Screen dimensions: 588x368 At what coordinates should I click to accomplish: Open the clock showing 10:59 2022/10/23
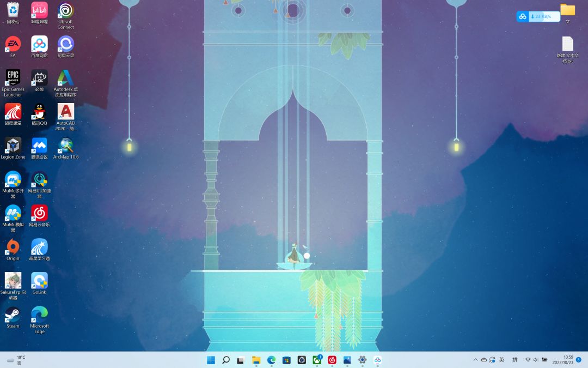pyautogui.click(x=563, y=360)
